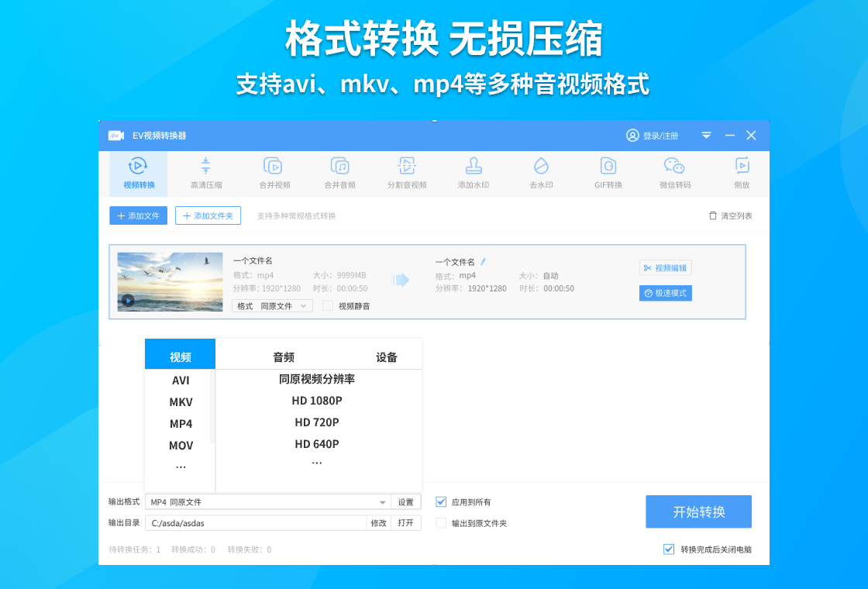Viewport: 868px width, 589px height.
Task: Switch to the 设备 tab
Action: [387, 357]
